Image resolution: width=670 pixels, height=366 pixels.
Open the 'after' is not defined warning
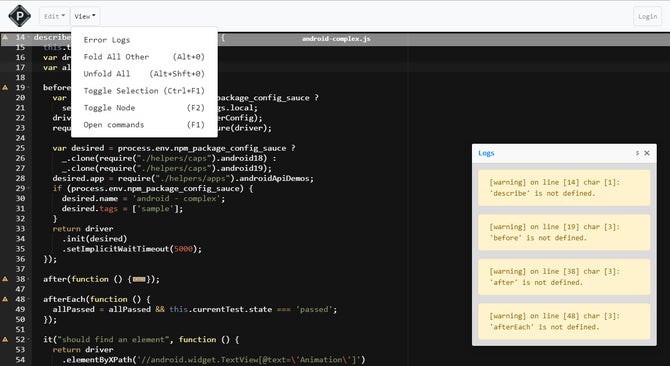coord(564,277)
